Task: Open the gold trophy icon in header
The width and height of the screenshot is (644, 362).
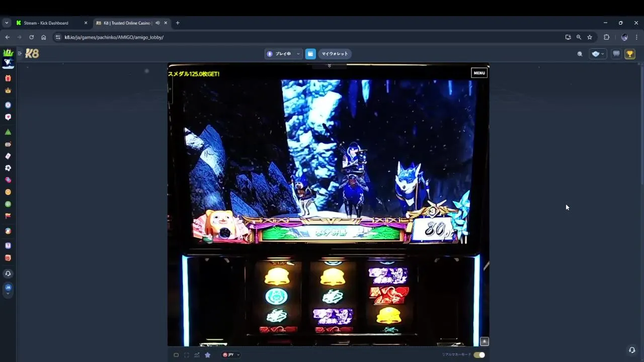Action: point(630,54)
